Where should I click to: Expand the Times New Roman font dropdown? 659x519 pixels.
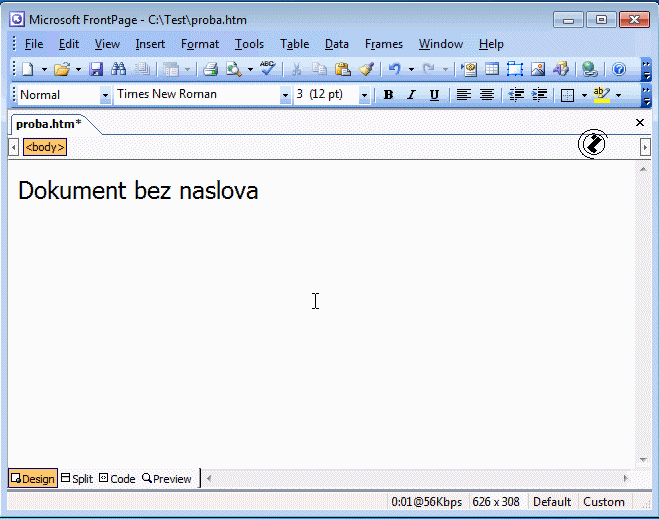click(284, 95)
